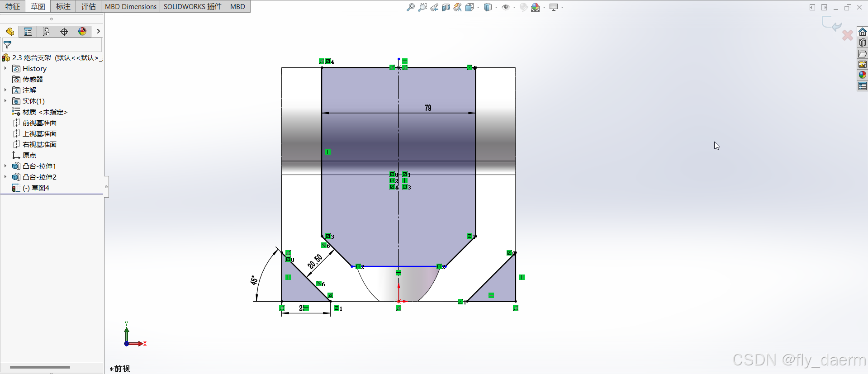Confirm the sketch with the exit-sketch corner icon
The width and height of the screenshot is (868, 374).
pyautogui.click(x=831, y=24)
